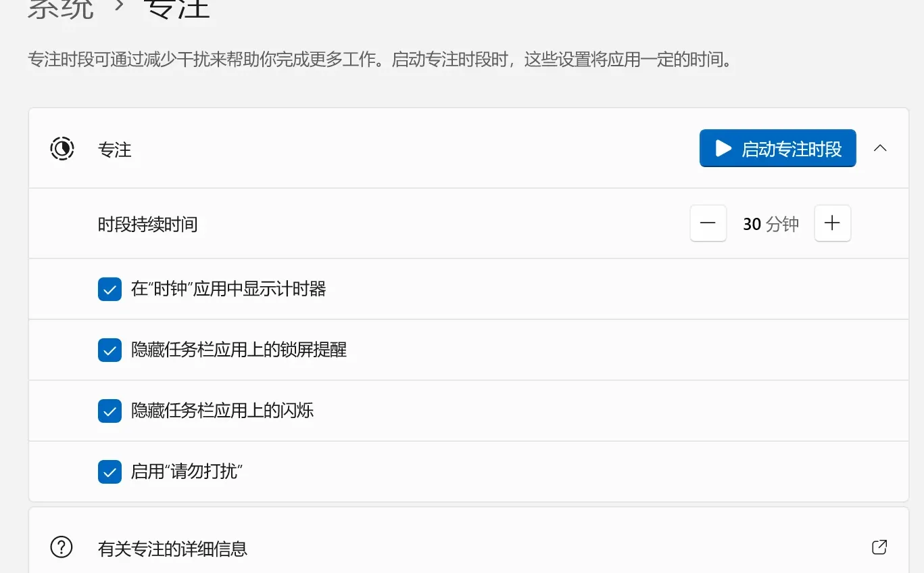Image resolution: width=924 pixels, height=573 pixels.
Task: Disable 隐藏任务栏应用上的锁屏提醒
Action: (x=110, y=350)
